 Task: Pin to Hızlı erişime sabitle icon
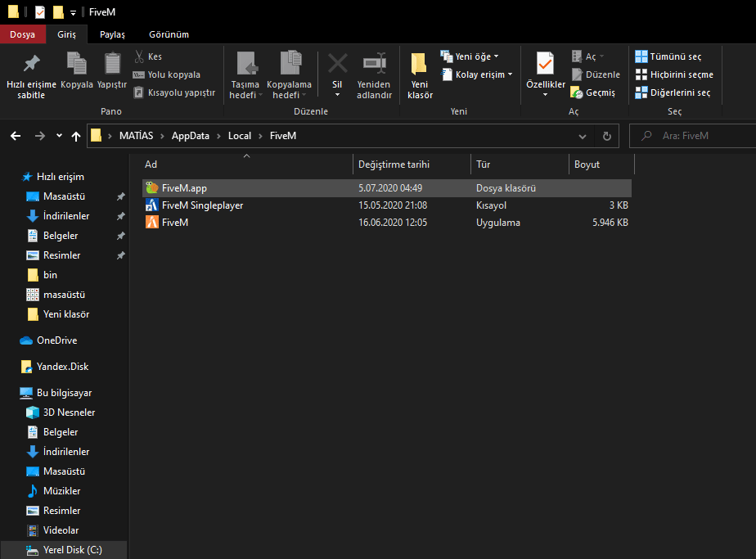[31, 64]
